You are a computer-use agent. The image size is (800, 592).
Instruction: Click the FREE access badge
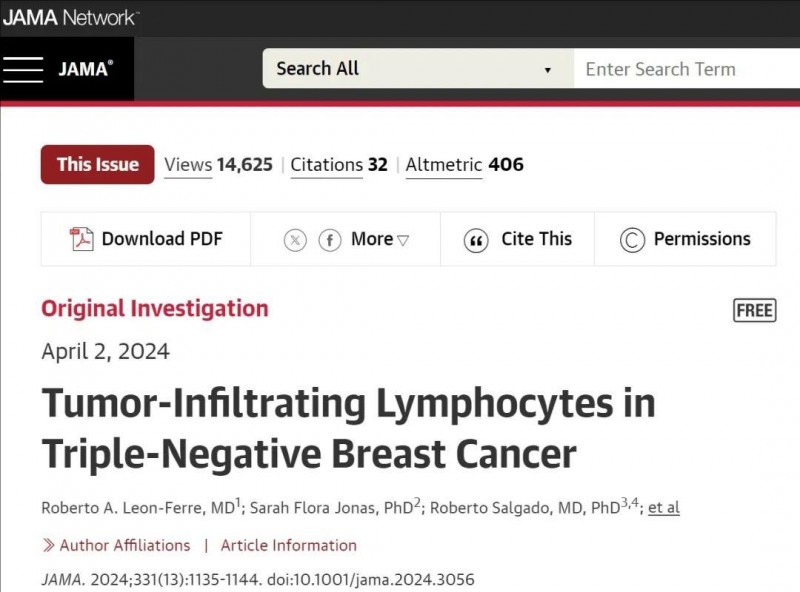(x=755, y=310)
